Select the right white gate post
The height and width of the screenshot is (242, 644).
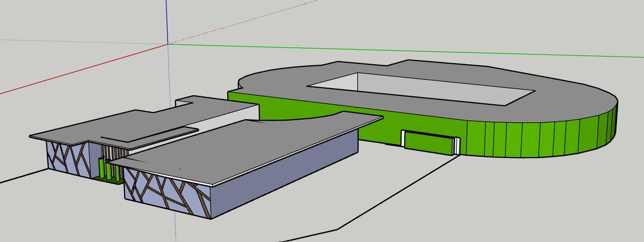pos(456,146)
